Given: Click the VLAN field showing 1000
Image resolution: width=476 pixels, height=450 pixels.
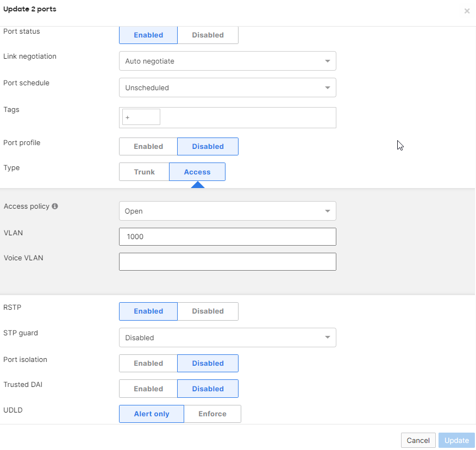Looking at the screenshot, I should click(x=227, y=236).
